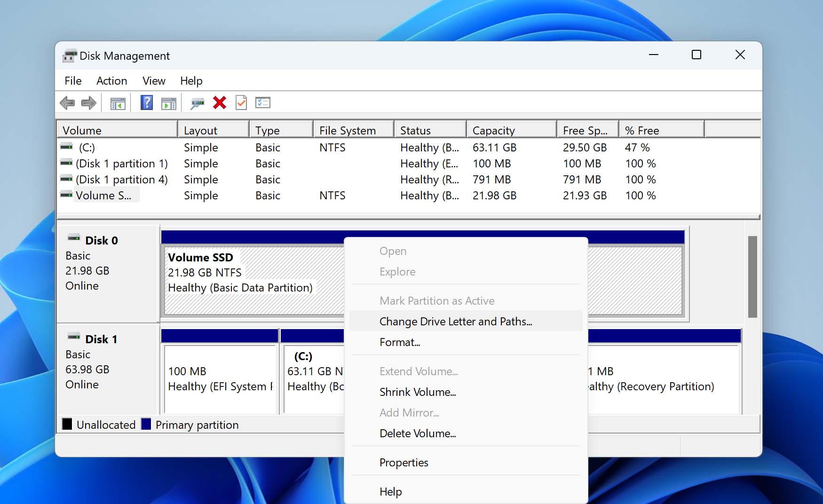Screen dimensions: 823x504
Task: Select Shrink Volume... from context menu
Action: pos(466,392)
